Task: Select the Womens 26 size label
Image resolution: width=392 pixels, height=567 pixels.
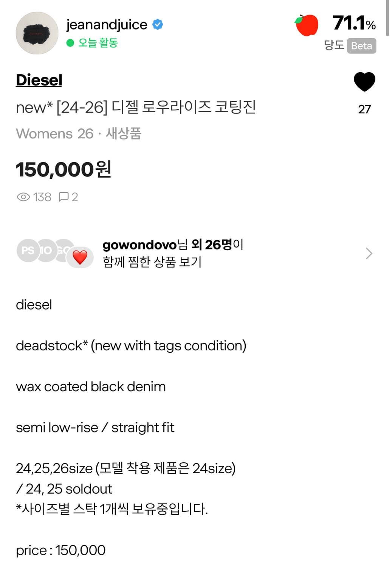Action: click(x=54, y=134)
